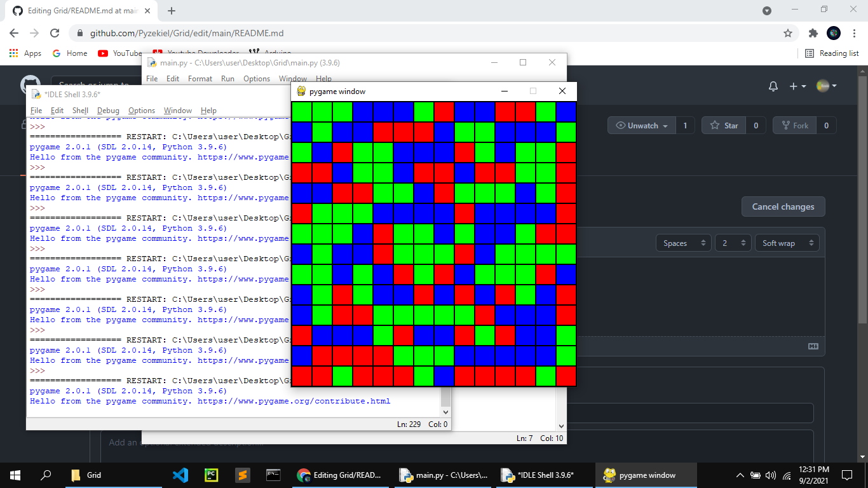Open the Debug menu in IDLE Shell

[108, 110]
